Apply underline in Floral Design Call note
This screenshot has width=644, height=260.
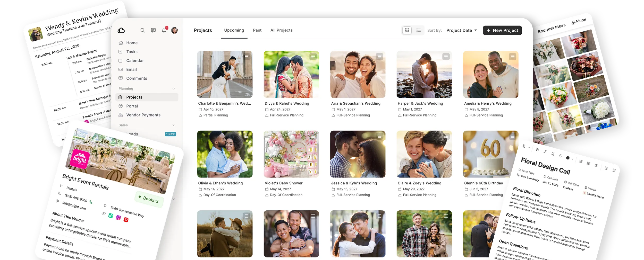pos(553,154)
